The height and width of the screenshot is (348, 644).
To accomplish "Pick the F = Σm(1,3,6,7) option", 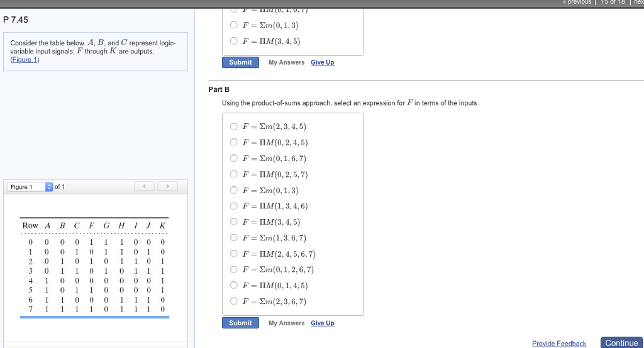I will [233, 238].
